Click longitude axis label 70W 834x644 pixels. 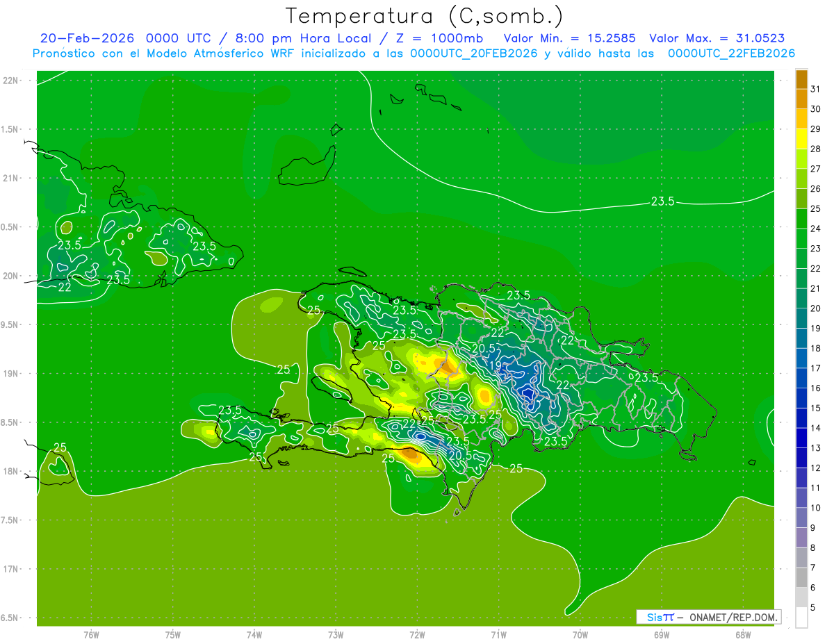[580, 635]
